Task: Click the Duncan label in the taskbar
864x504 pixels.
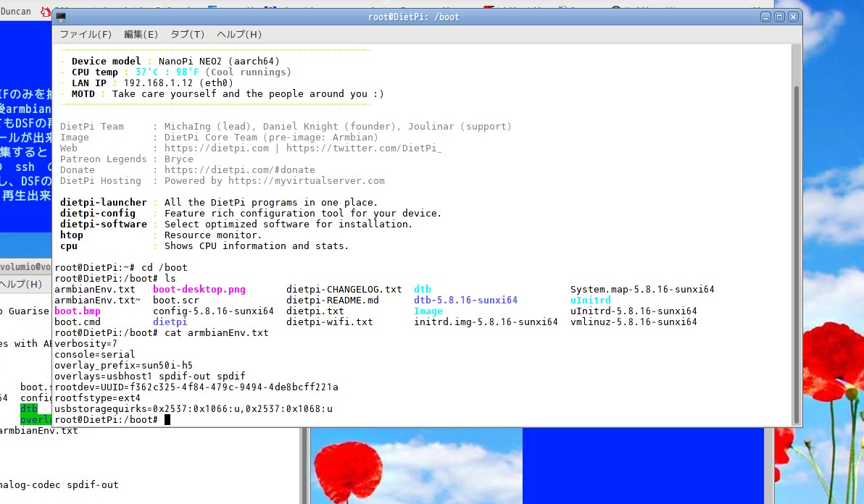Action: [x=14, y=11]
